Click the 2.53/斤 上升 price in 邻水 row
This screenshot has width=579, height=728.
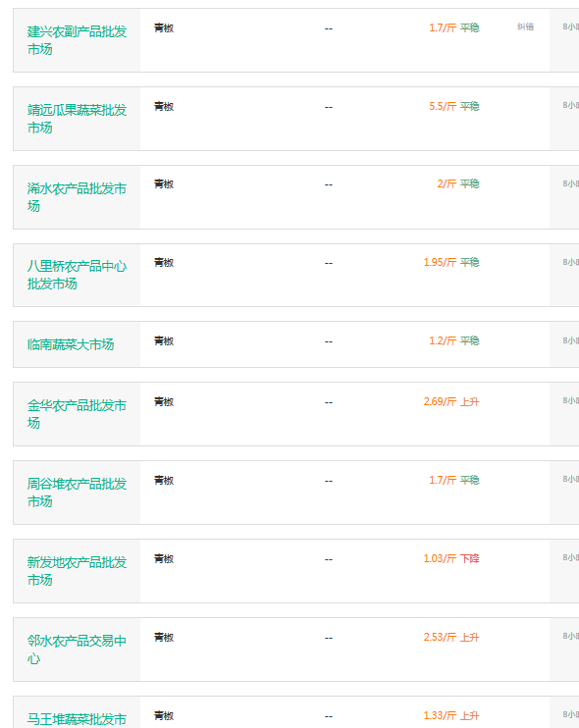click(x=450, y=637)
